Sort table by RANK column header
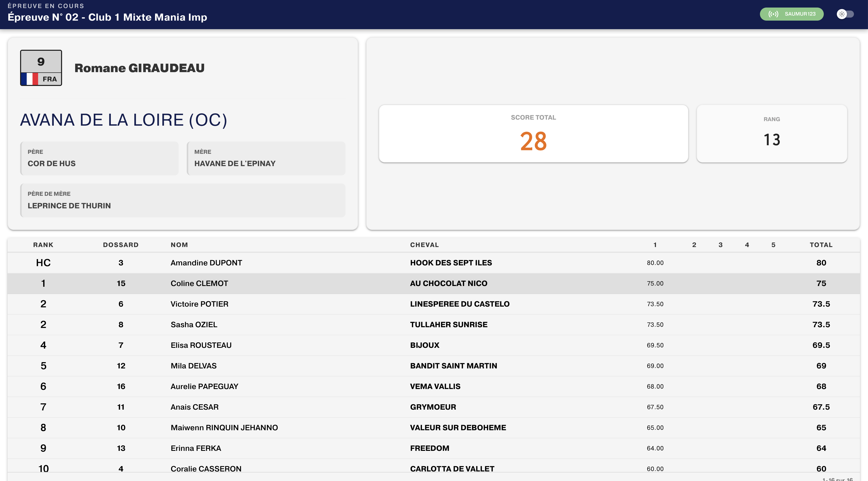The image size is (868, 481). pos(43,245)
